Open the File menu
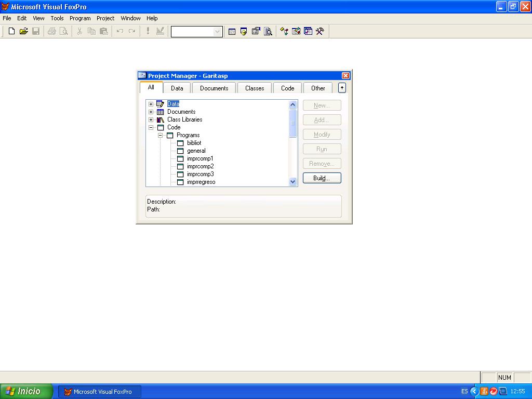Viewport: 532px width, 399px height. coord(7,18)
